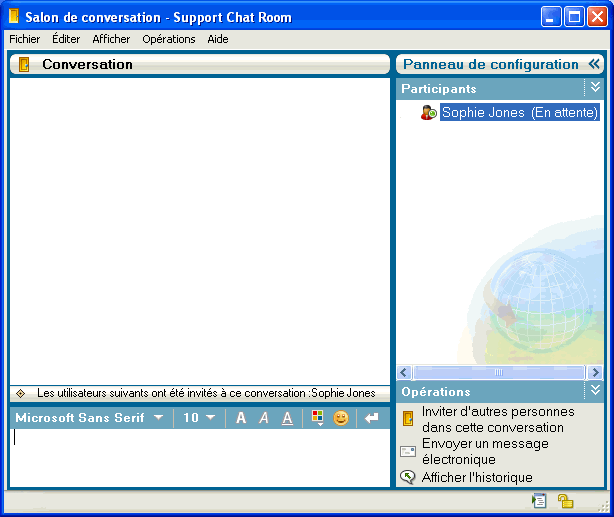This screenshot has height=517, width=614.
Task: Click the italic A formatting icon
Action: [264, 418]
